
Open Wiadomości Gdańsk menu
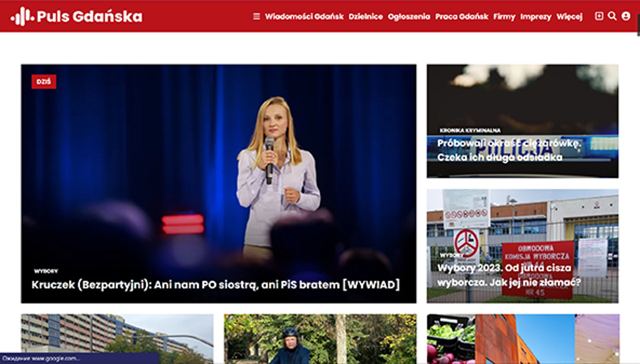point(304,17)
